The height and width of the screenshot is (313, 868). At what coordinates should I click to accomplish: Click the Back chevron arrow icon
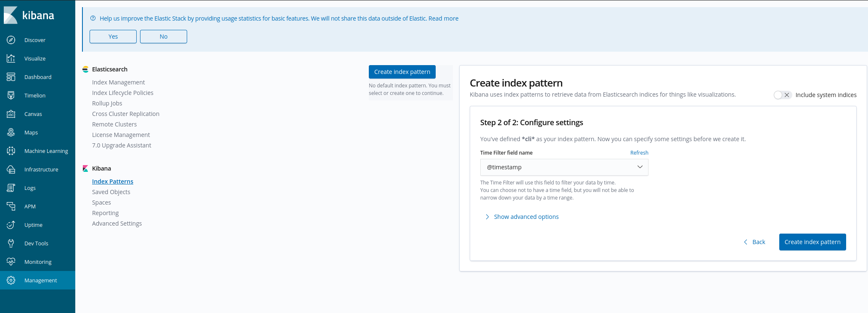pyautogui.click(x=746, y=242)
